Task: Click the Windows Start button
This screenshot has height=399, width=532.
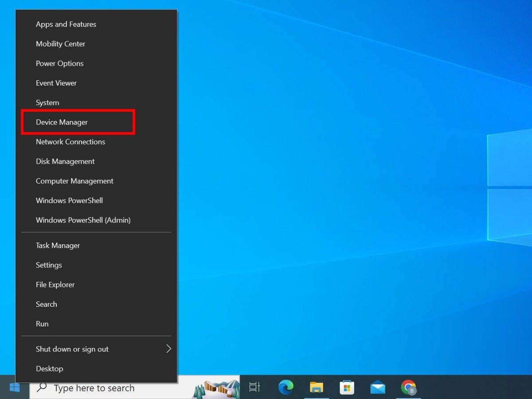Action: pyautogui.click(x=15, y=387)
